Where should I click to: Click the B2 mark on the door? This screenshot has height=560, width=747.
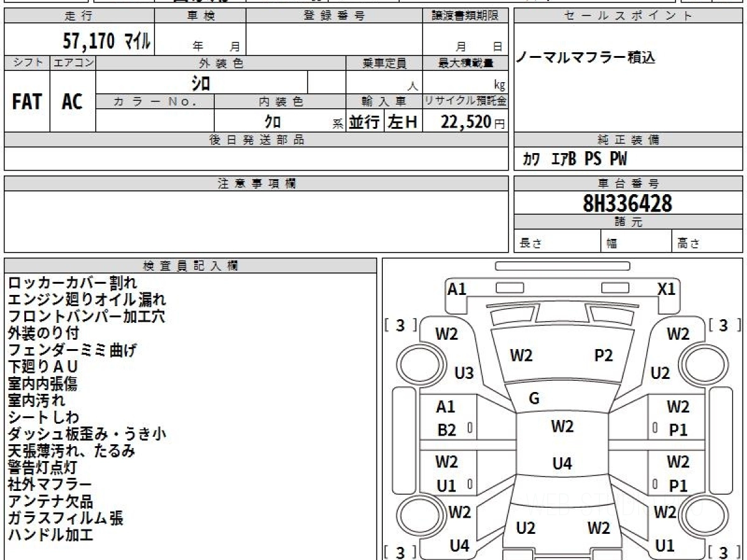tap(446, 431)
